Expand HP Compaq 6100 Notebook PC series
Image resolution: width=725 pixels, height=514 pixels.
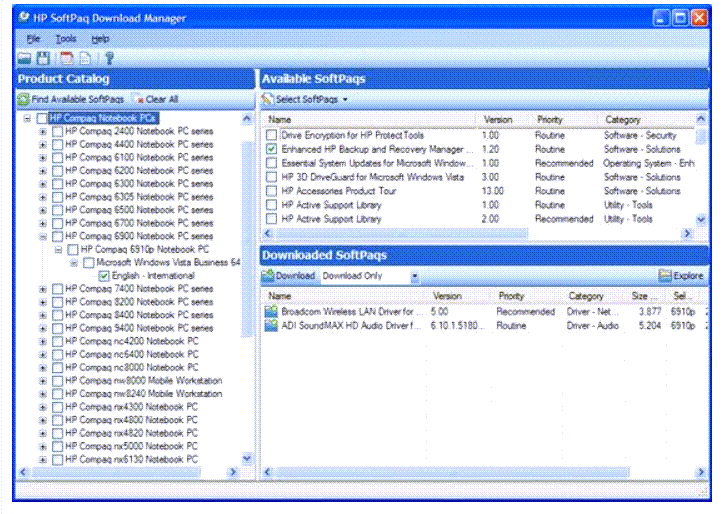pyautogui.click(x=43, y=158)
